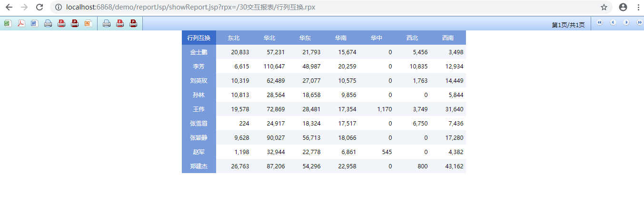Click the 赵军 row label
The image size is (644, 204).
199,152
